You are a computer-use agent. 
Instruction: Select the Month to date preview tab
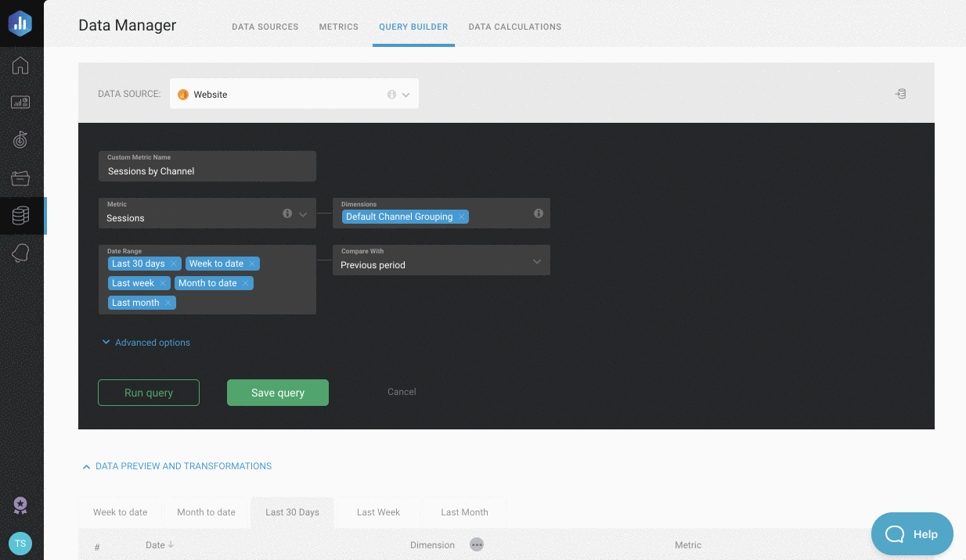click(x=206, y=512)
